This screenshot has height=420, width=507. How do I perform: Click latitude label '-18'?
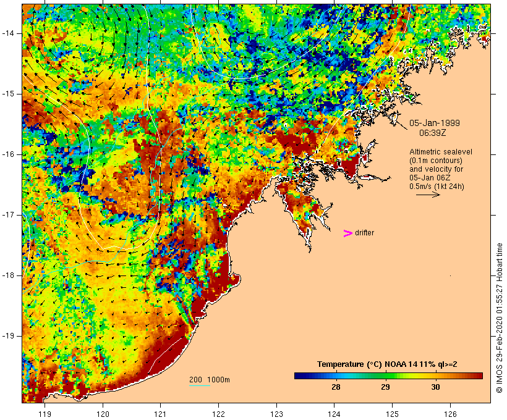pyautogui.click(x=8, y=275)
